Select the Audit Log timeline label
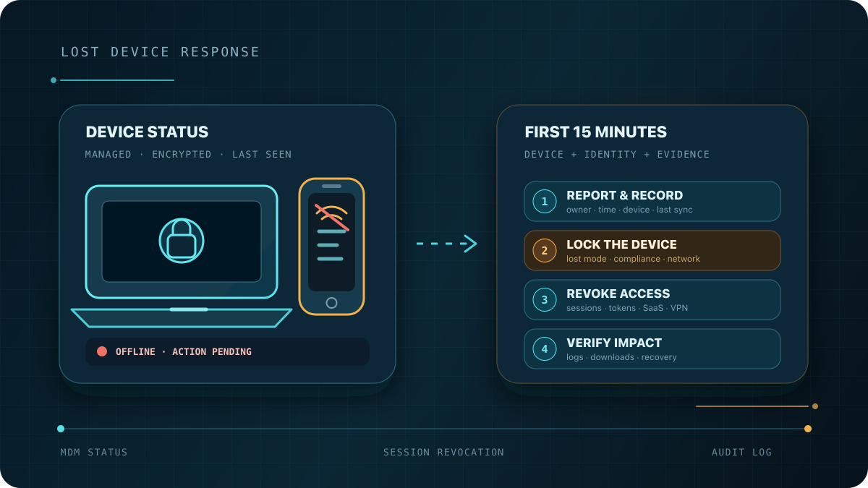The height and width of the screenshot is (488, 868). 741,452
